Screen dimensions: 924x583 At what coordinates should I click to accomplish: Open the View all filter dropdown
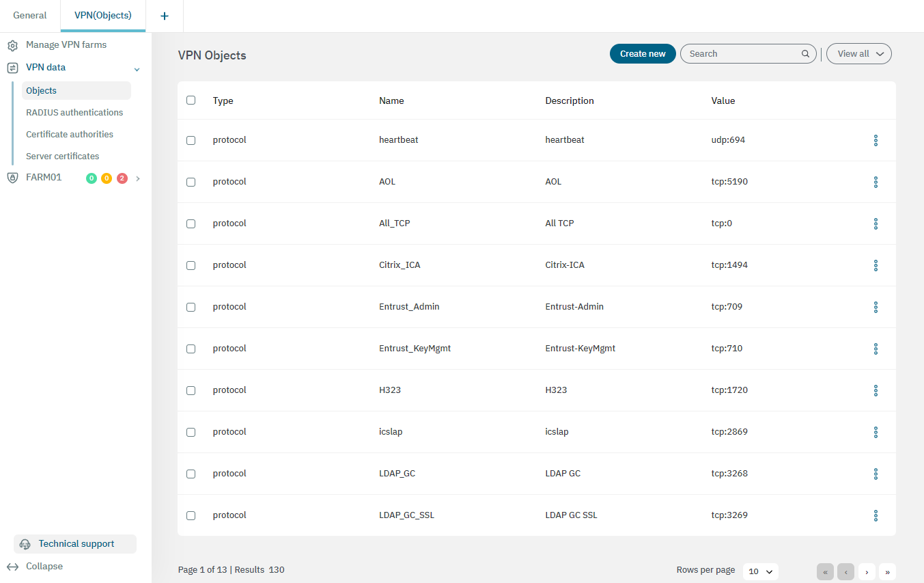point(858,54)
